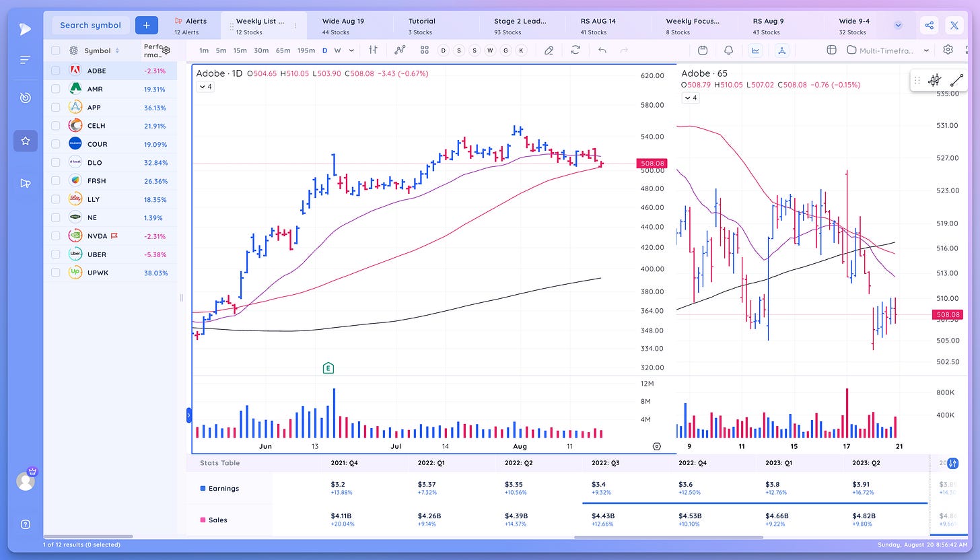The width and height of the screenshot is (980, 560).
Task: Open the Alerts tab
Action: point(191,26)
